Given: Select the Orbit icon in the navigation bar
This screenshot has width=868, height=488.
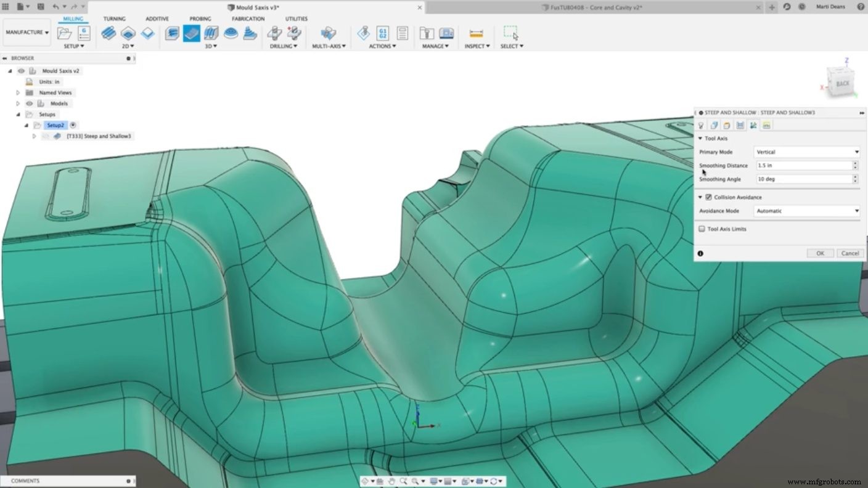Looking at the screenshot, I should coord(366,481).
